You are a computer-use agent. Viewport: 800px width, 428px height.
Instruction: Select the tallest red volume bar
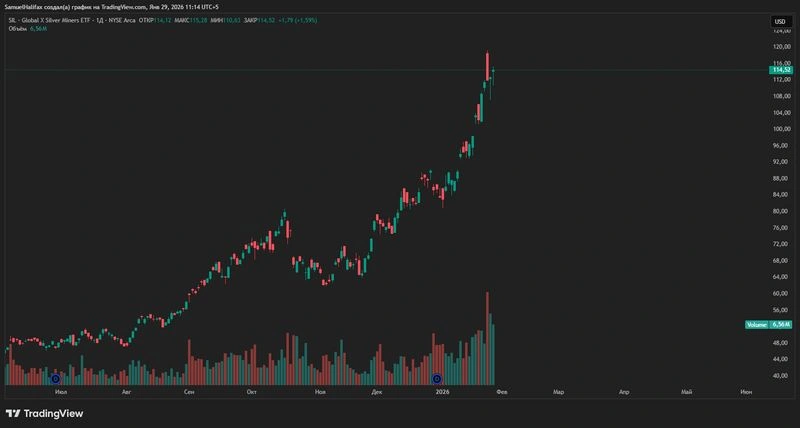click(487, 338)
